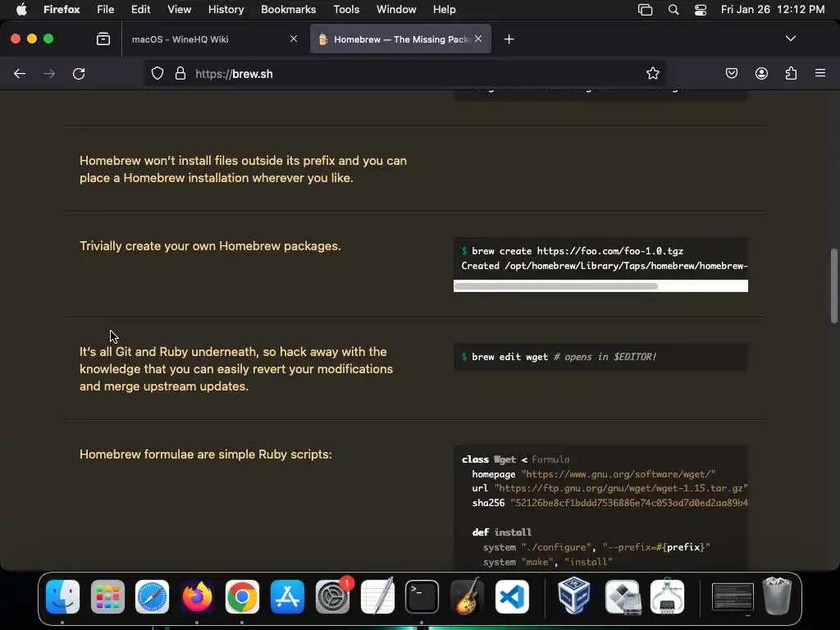Open the Bookmarks menu
The width and height of the screenshot is (840, 630).
click(x=288, y=10)
